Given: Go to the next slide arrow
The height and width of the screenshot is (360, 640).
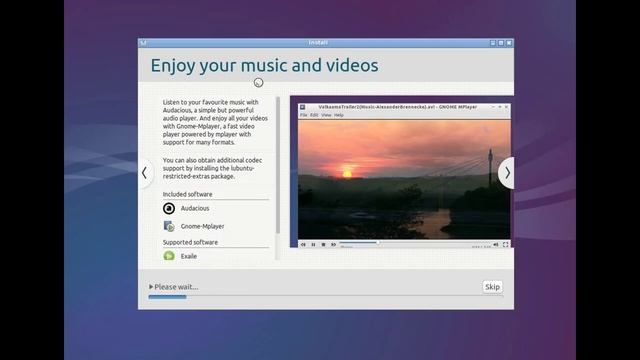Looking at the screenshot, I should [x=507, y=173].
